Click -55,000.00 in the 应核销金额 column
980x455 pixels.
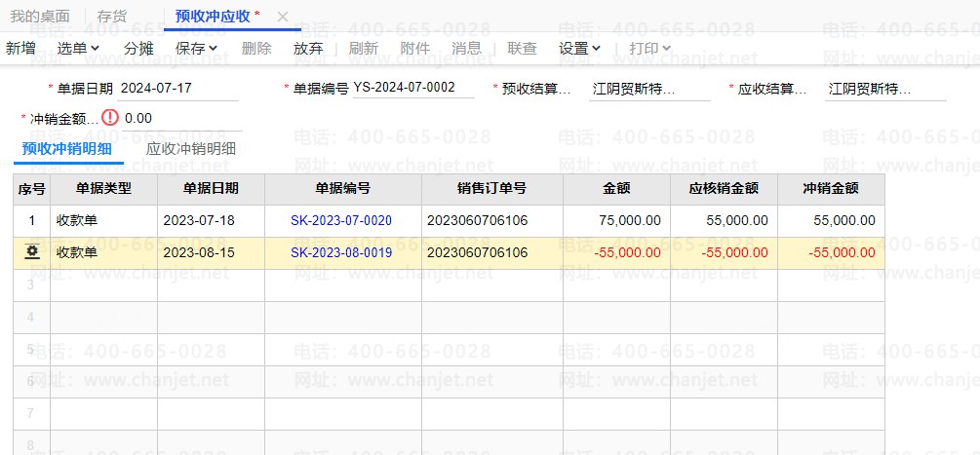tap(735, 252)
